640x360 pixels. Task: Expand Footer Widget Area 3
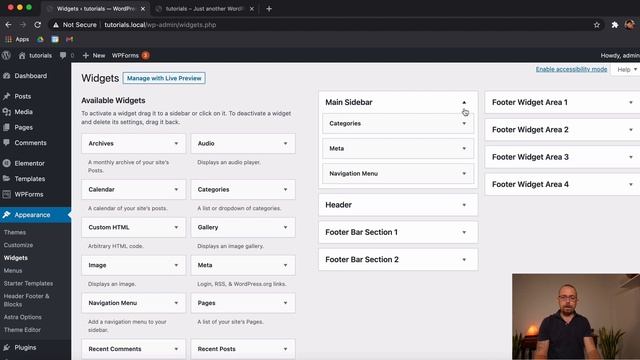pos(631,157)
